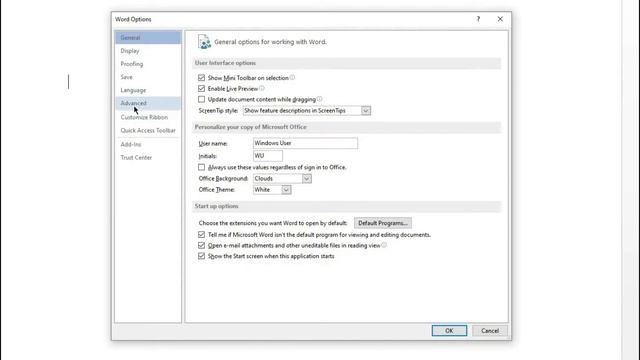Open the Advanced options category
The width and height of the screenshot is (640, 360).
[x=148, y=103]
